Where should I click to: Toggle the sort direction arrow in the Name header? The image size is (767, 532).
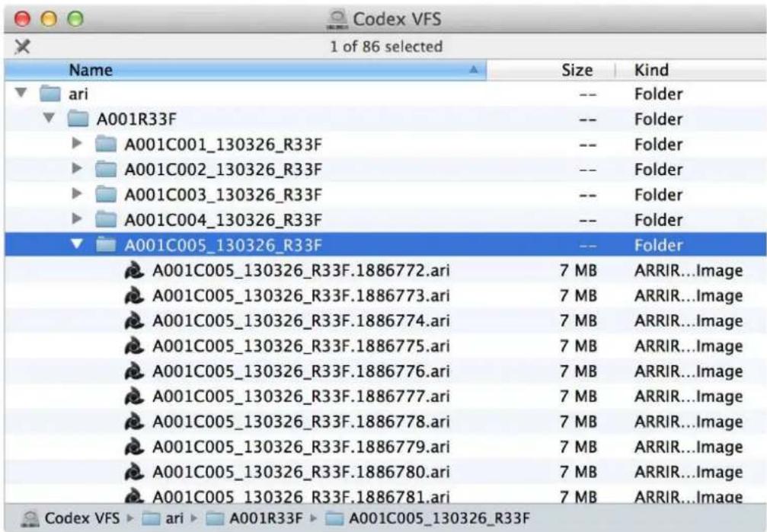tap(474, 70)
